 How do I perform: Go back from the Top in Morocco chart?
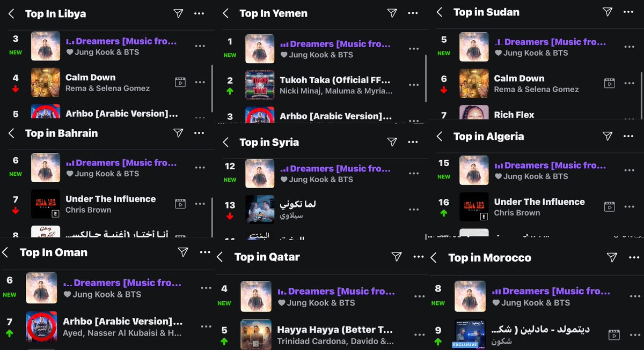click(434, 258)
